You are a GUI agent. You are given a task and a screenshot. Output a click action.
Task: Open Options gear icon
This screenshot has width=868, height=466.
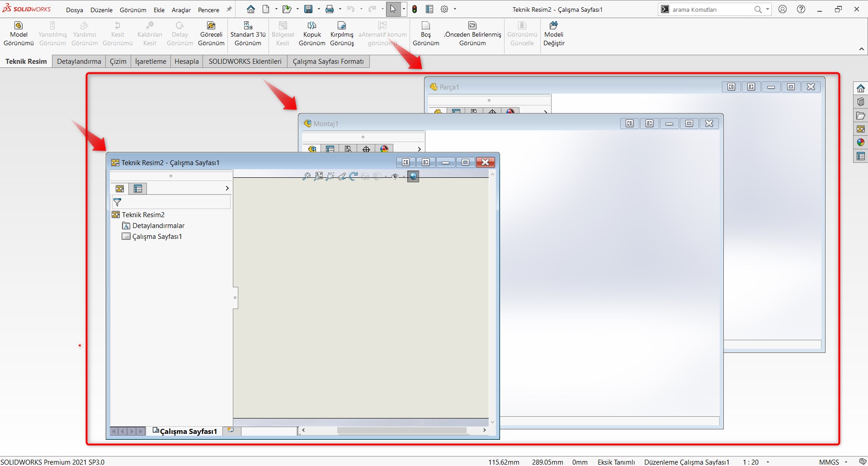coord(444,9)
